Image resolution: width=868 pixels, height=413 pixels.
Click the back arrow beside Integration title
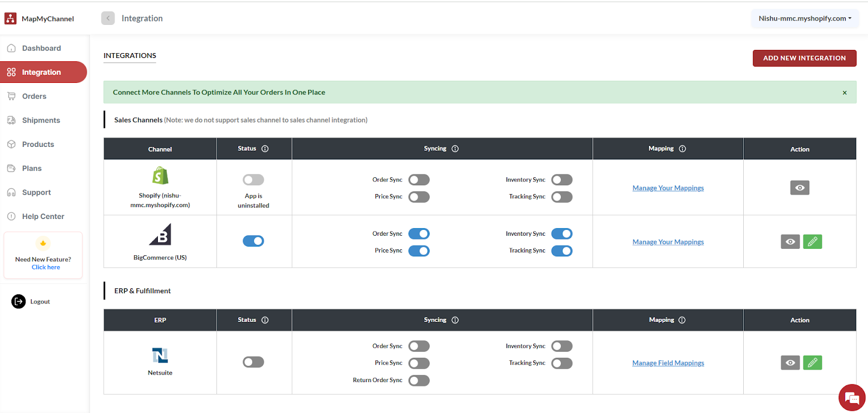pos(108,18)
